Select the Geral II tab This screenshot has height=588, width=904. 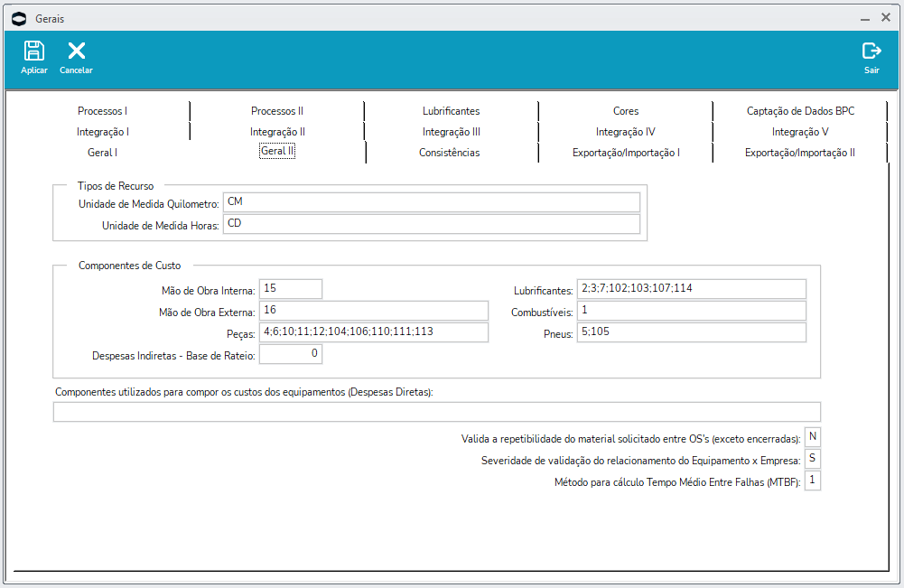point(277,151)
